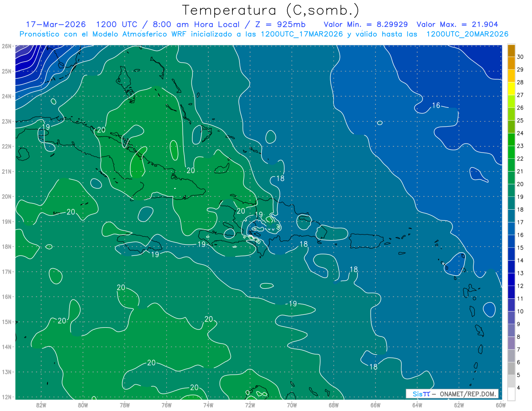The width and height of the screenshot is (532, 411).
Task: Click the Valor Min. = 8.29929 text
Action: pyautogui.click(x=366, y=24)
